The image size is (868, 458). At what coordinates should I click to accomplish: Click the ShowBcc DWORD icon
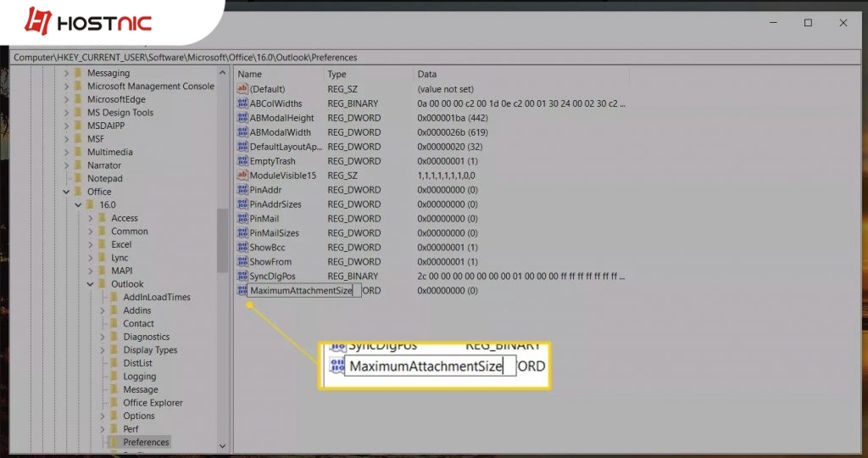point(242,247)
